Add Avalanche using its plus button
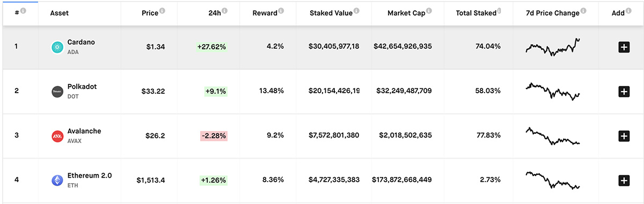Viewport: 644px width, 204px height. 624,136
